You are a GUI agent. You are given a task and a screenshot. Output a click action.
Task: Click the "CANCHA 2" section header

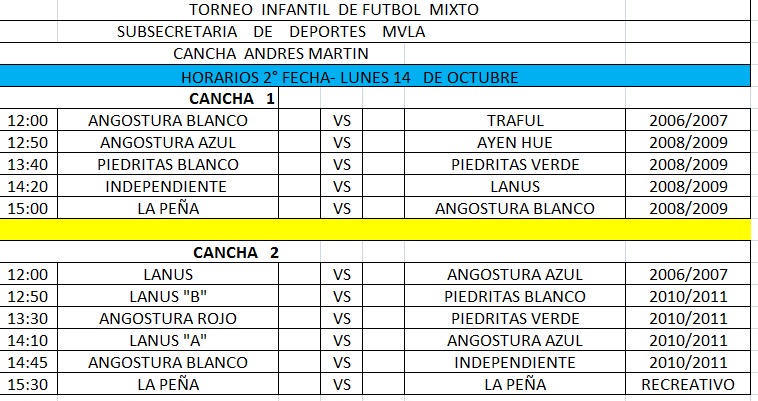pos(235,252)
